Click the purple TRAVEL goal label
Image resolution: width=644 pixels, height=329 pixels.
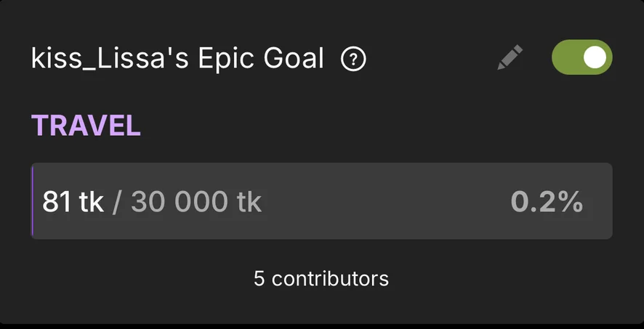[86, 126]
